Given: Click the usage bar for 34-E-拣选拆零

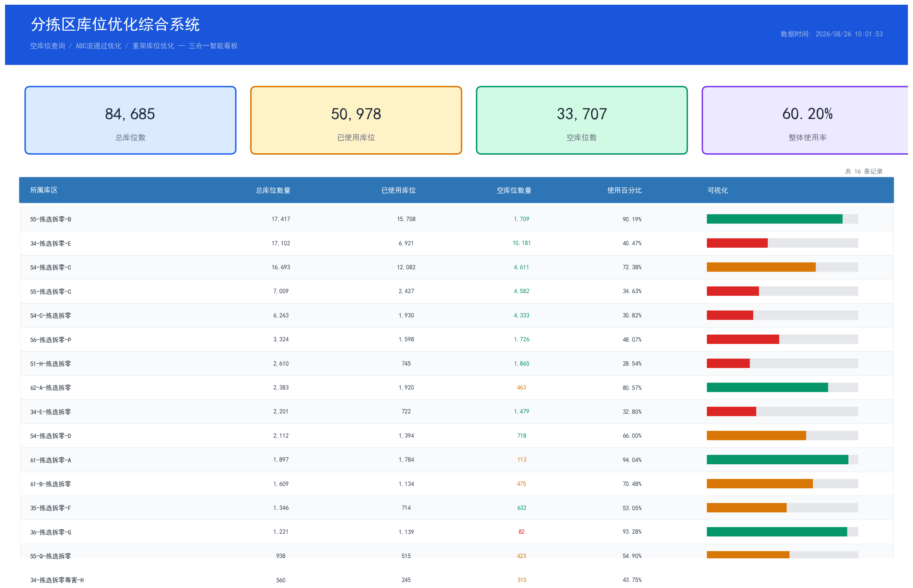Looking at the screenshot, I should click(x=782, y=412).
